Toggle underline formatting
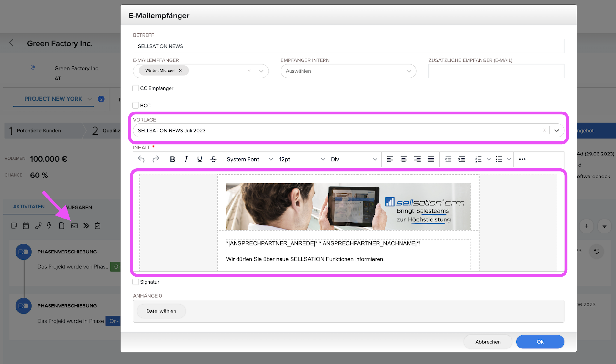 (200, 159)
